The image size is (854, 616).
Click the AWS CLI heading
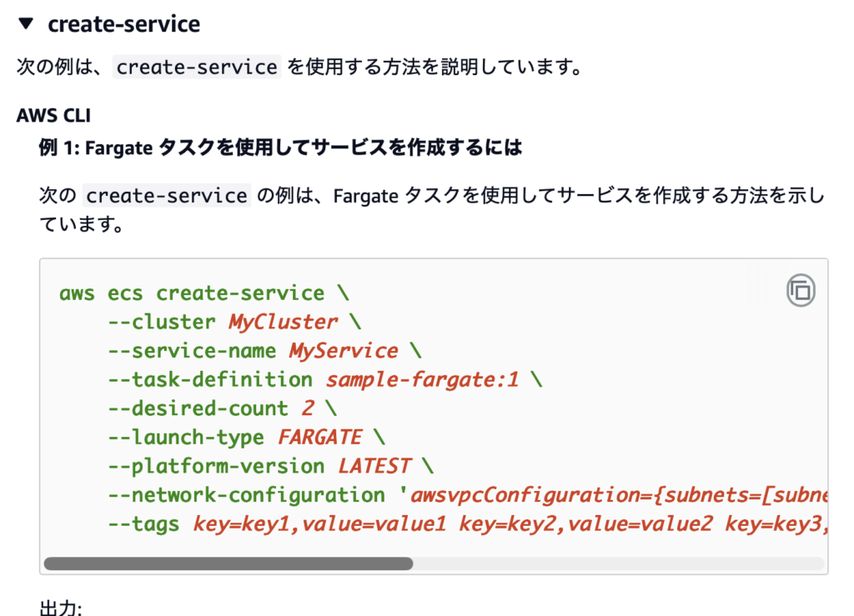tap(53, 116)
